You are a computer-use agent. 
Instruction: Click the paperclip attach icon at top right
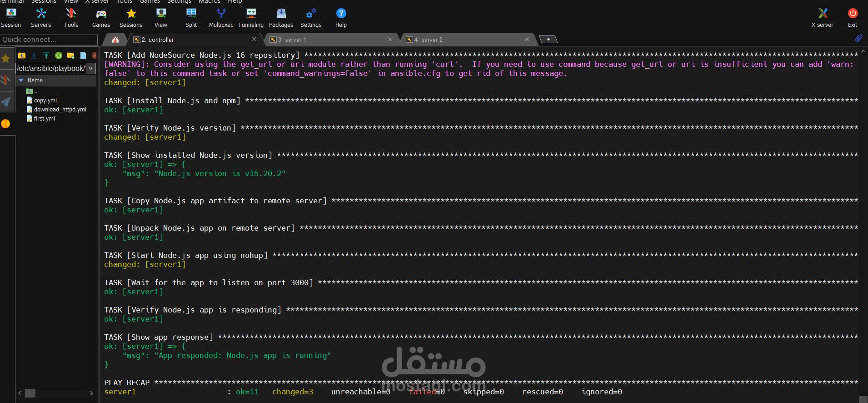[858, 39]
